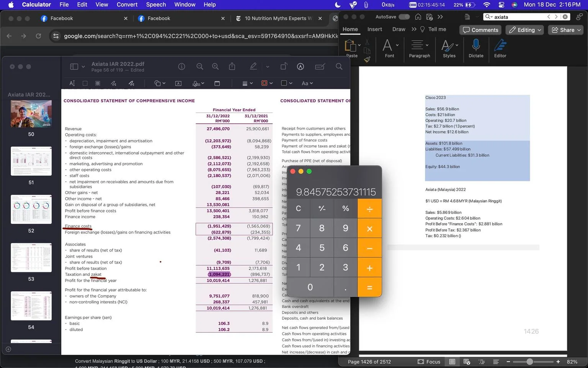Select the Dictate microphone icon in Word
This screenshot has height=368, width=588.
click(476, 46)
